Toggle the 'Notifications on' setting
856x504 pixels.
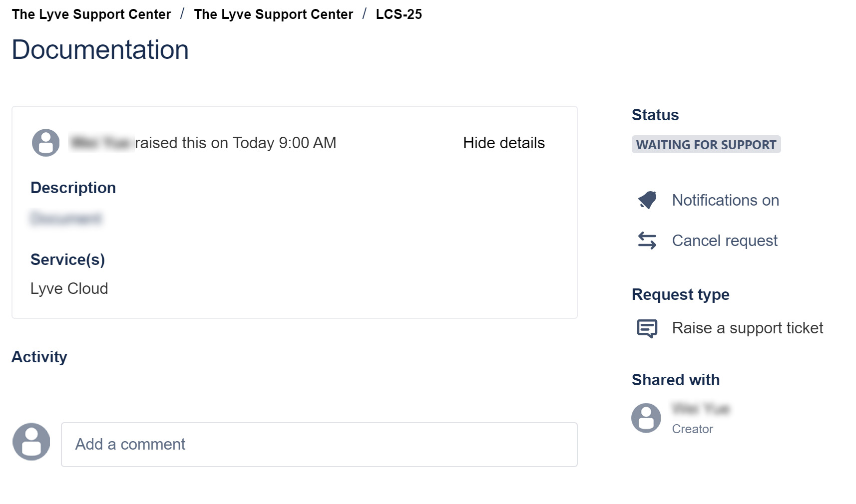click(725, 200)
